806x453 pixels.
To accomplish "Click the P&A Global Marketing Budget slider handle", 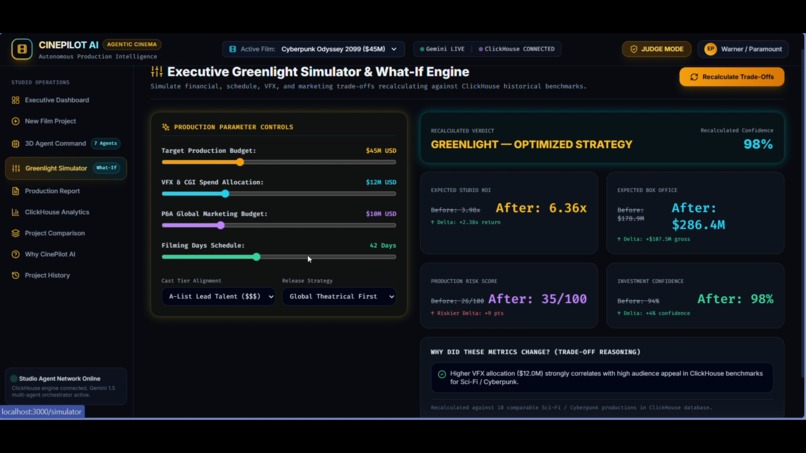I will coord(221,225).
